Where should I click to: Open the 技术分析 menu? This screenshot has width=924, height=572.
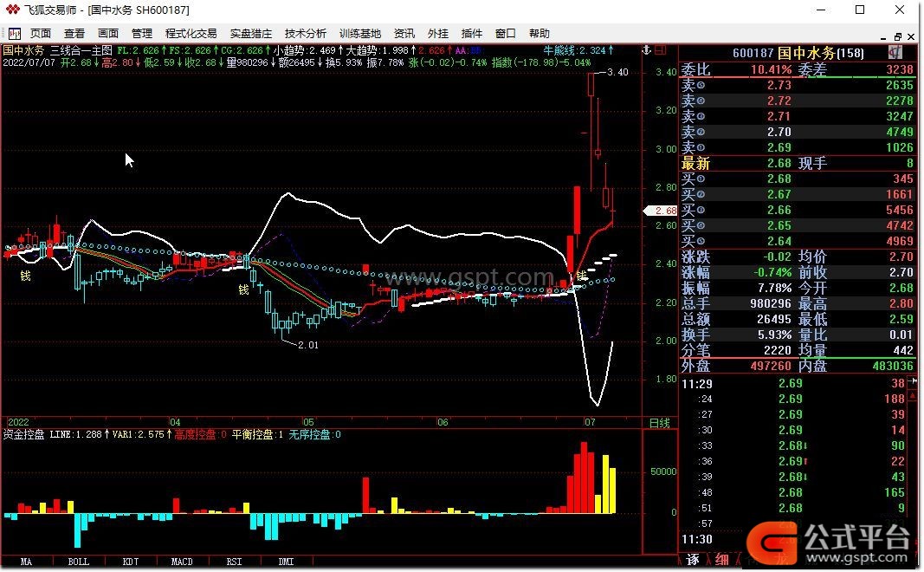click(x=305, y=34)
